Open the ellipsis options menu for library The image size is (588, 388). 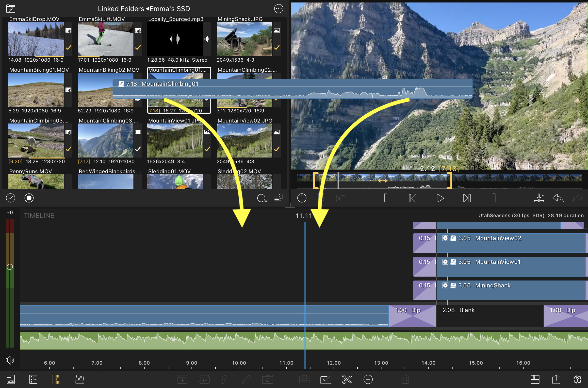coord(278,9)
